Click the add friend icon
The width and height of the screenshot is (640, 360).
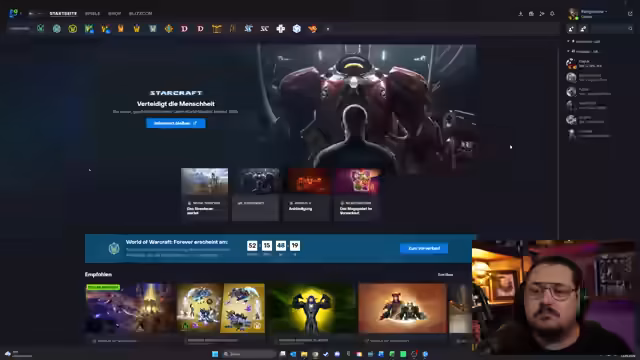point(571,29)
